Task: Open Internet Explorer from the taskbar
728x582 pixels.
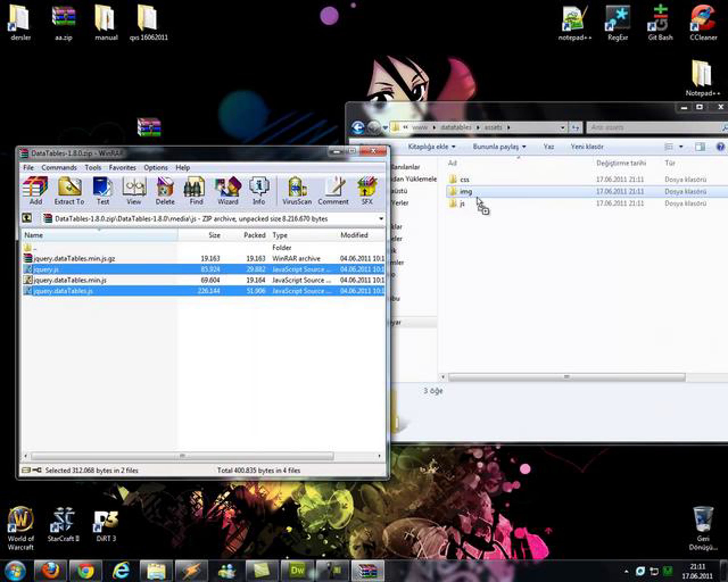Action: (121, 571)
